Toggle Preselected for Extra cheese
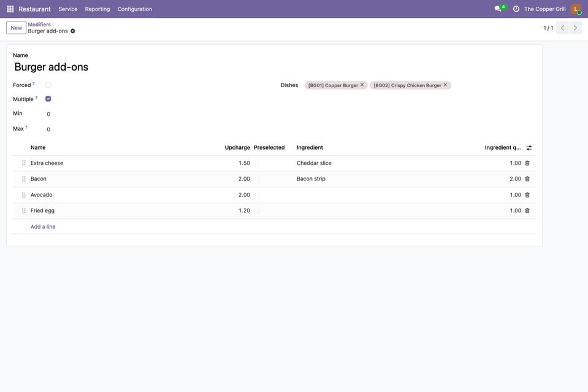588x392 pixels. (256, 163)
